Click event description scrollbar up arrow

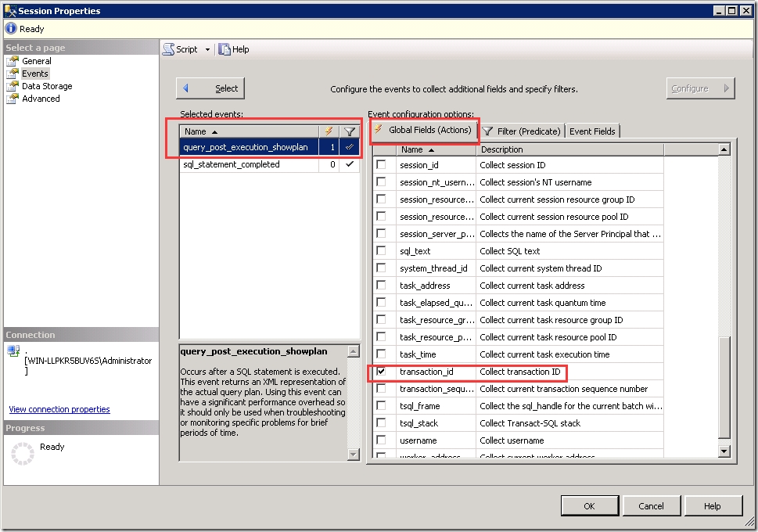354,351
